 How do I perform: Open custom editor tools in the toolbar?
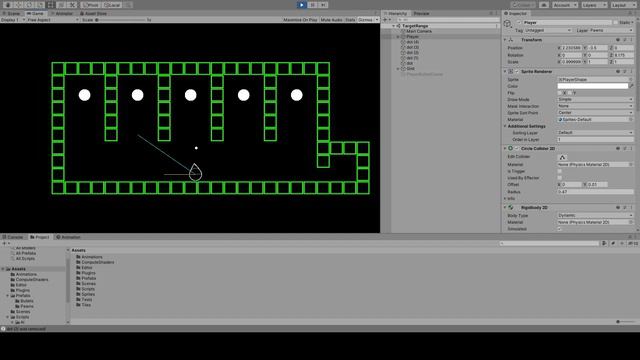(x=72, y=5)
